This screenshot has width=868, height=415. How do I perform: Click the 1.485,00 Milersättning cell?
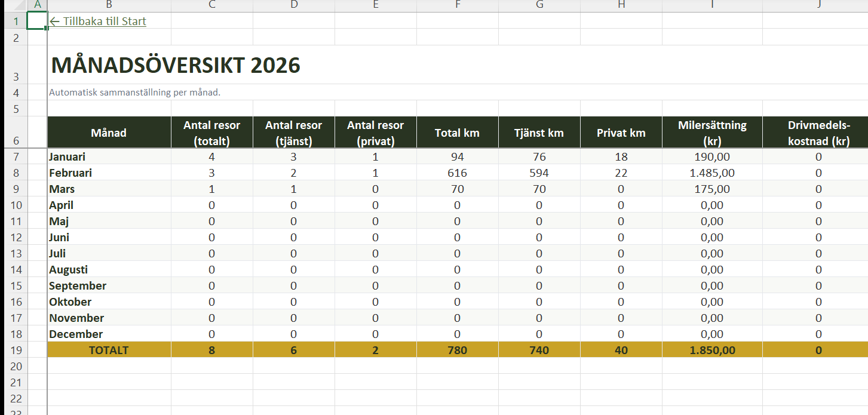tap(711, 173)
